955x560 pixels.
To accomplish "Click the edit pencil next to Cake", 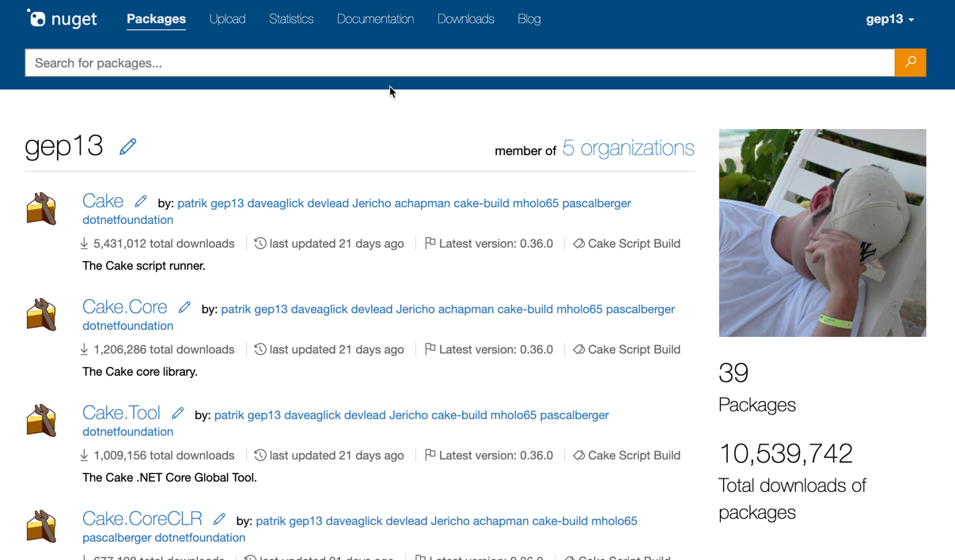I will tap(141, 202).
